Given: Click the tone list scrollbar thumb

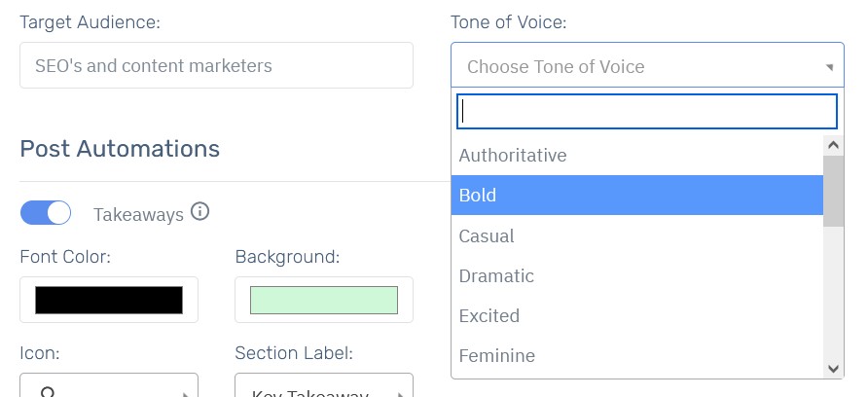Looking at the screenshot, I should (834, 191).
